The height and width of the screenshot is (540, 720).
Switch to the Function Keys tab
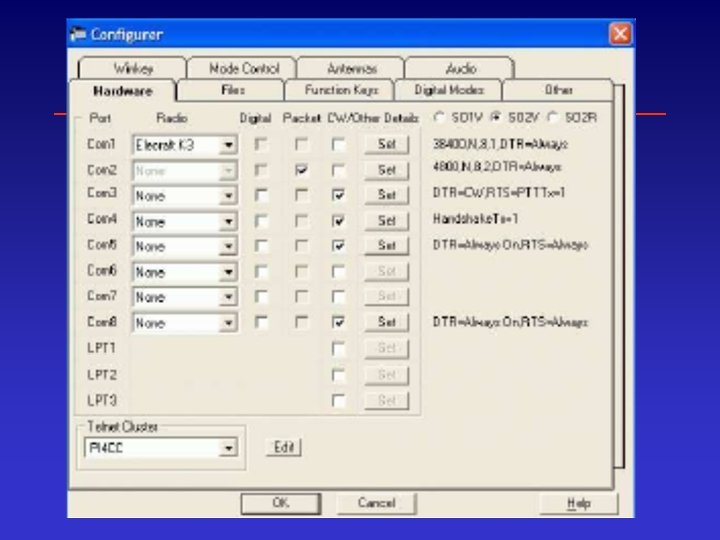341,90
